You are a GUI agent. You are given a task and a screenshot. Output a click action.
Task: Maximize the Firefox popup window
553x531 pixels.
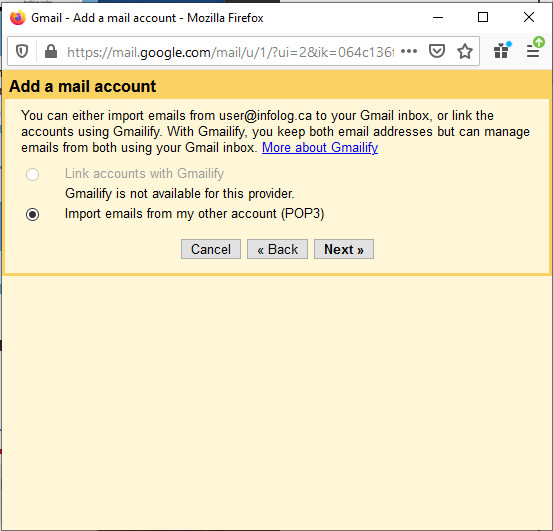click(483, 17)
